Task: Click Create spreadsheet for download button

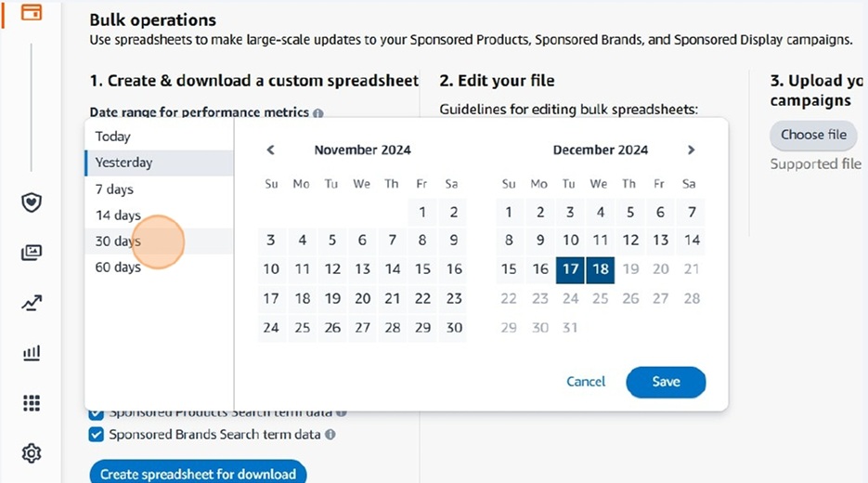Action: click(x=198, y=474)
